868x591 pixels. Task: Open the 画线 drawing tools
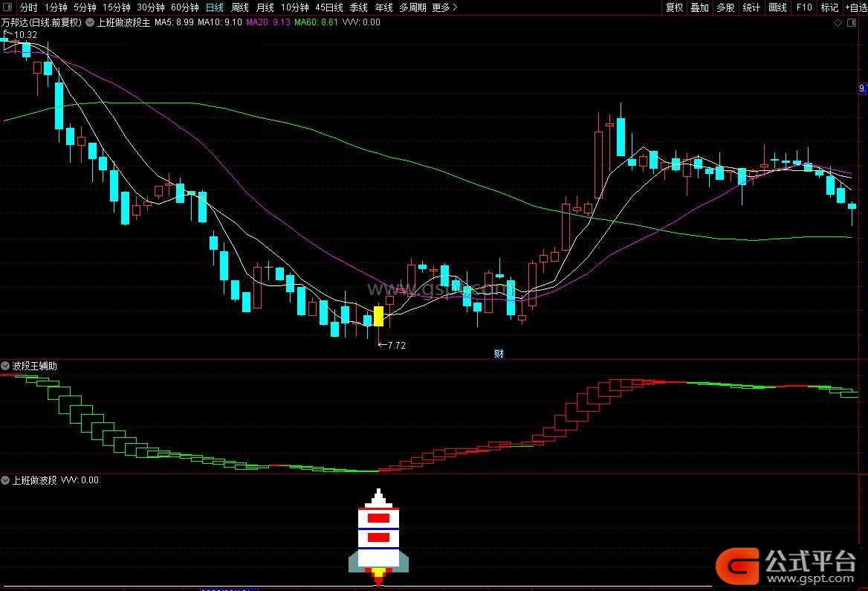point(778,7)
